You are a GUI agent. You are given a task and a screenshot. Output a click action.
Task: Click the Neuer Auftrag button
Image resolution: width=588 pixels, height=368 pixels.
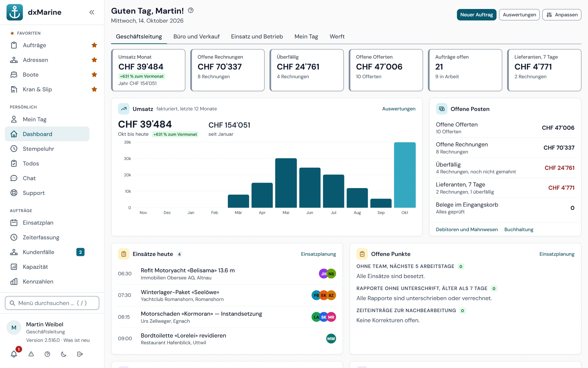pos(476,15)
